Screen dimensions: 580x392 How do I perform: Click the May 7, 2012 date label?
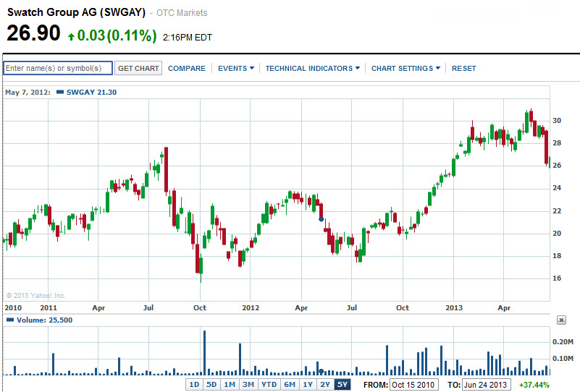(x=28, y=93)
